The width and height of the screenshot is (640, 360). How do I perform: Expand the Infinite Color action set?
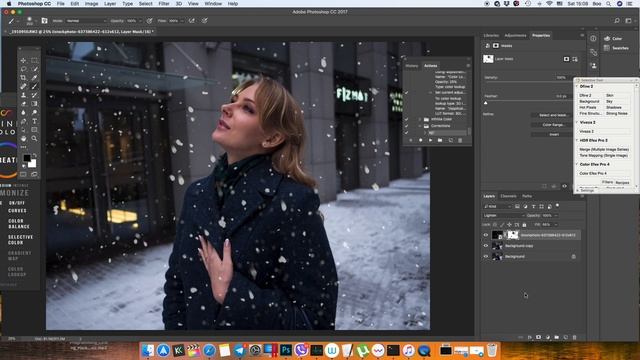pos(420,119)
